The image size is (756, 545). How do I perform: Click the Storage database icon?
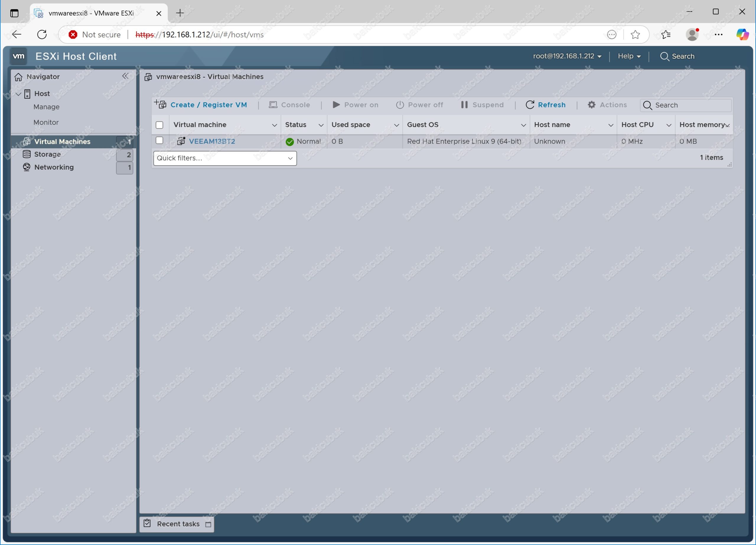pyautogui.click(x=27, y=154)
